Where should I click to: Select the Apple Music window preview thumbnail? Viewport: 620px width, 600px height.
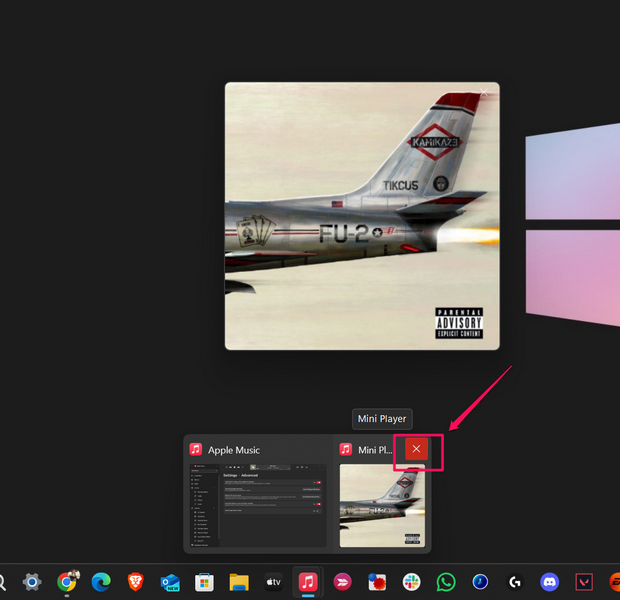pos(258,505)
